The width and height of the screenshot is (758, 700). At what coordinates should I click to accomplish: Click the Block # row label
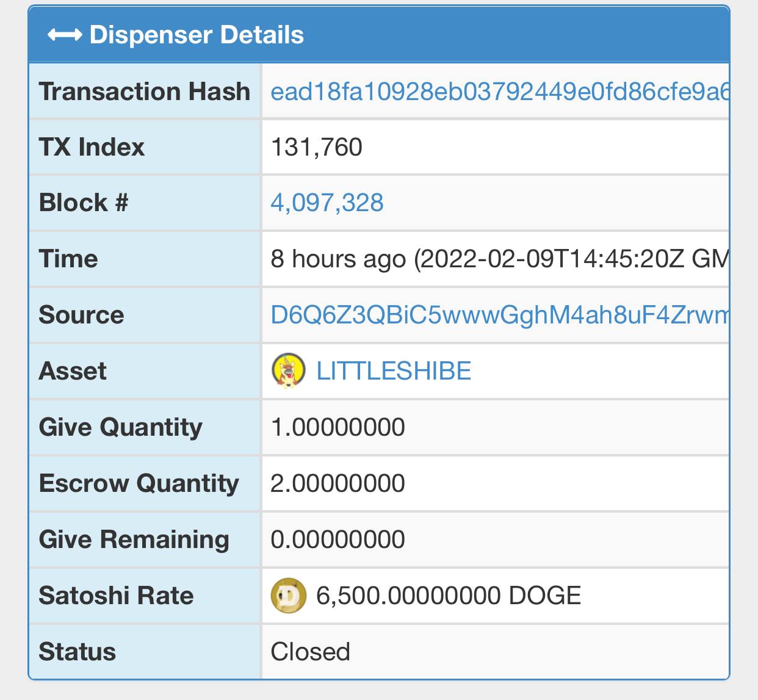click(84, 203)
